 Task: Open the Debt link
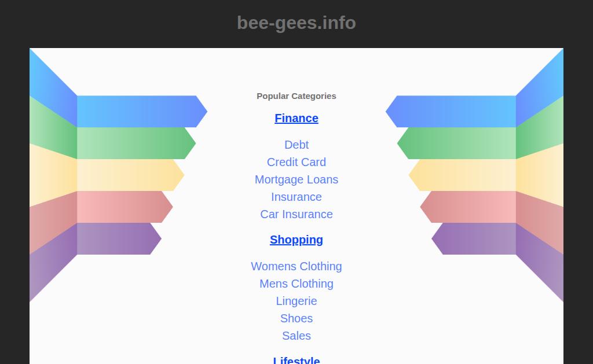(296, 145)
